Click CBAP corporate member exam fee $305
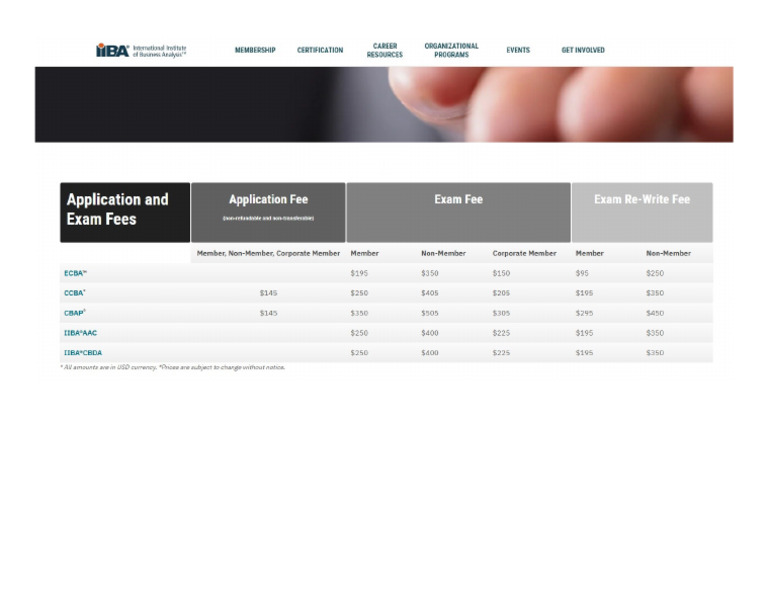The image size is (768, 594). pyautogui.click(x=501, y=313)
